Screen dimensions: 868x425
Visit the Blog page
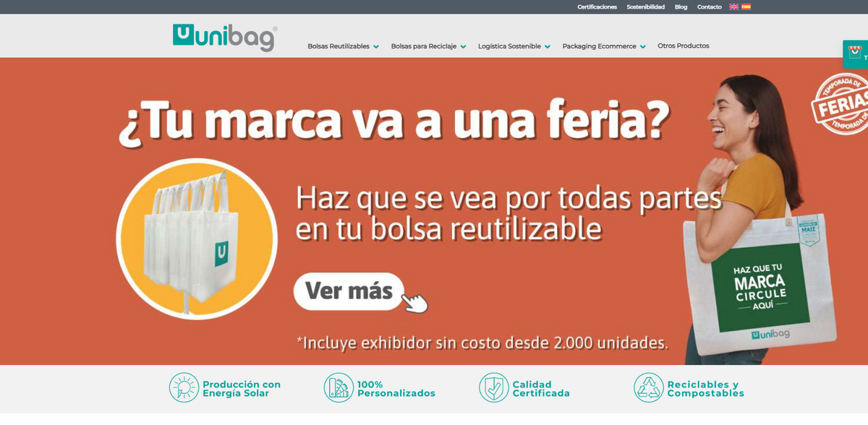[x=681, y=7]
